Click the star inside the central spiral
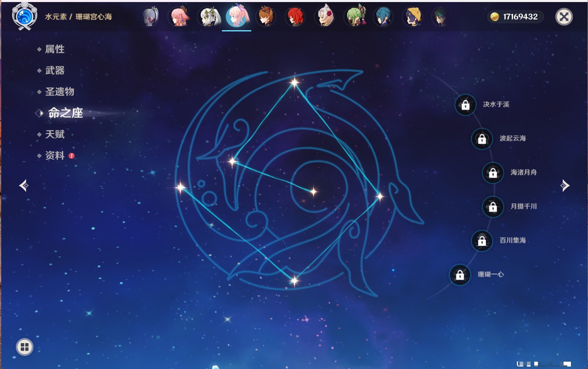 tap(313, 192)
